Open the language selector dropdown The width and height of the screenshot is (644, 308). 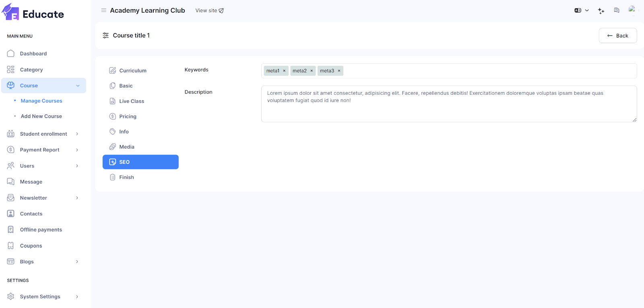coord(582,10)
